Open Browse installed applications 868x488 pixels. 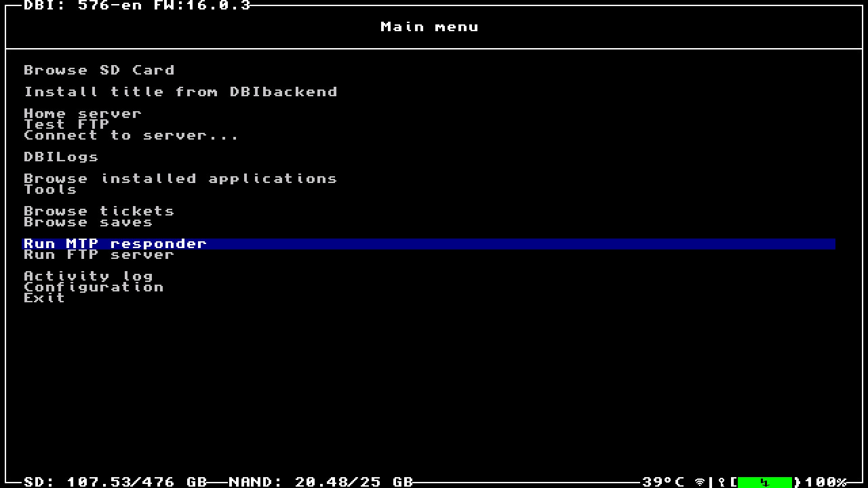[180, 178]
